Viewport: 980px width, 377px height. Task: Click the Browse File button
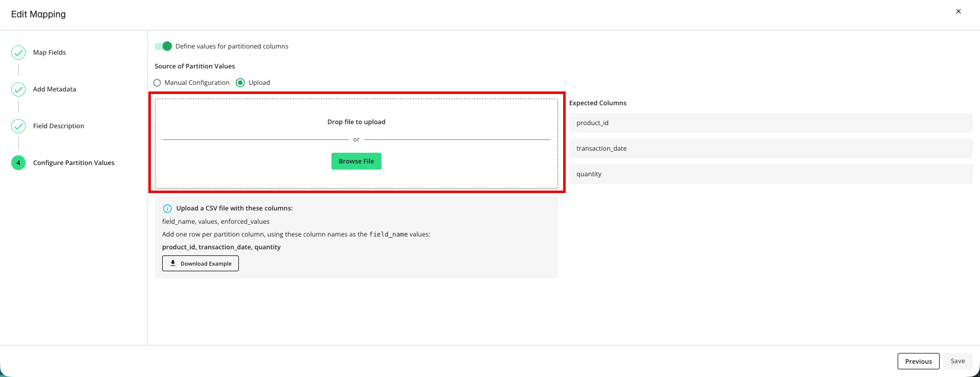[x=357, y=161]
